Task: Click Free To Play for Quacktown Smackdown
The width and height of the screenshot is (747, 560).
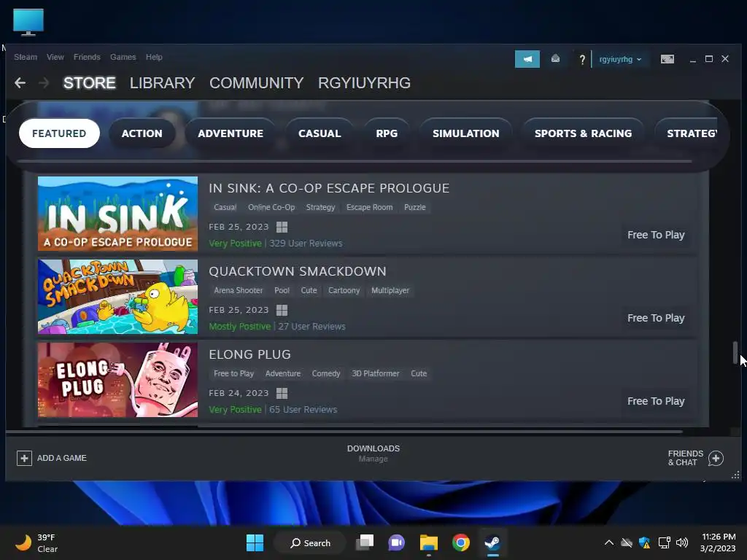Action: tap(656, 318)
